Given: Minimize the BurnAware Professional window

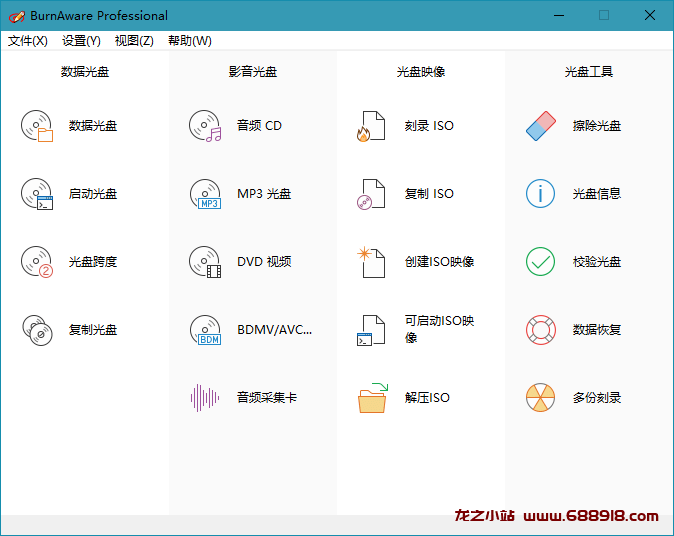Looking at the screenshot, I should [559, 15].
